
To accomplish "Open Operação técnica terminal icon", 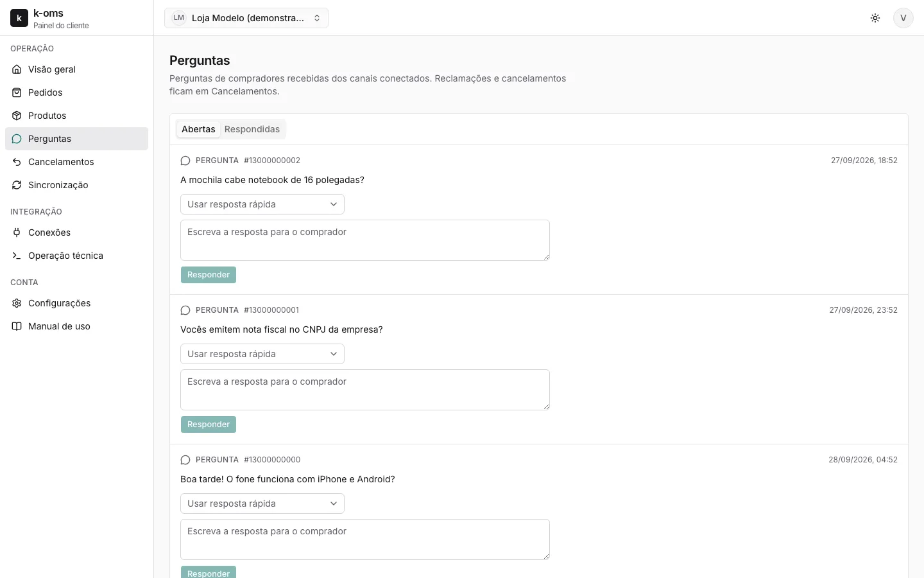I will [17, 256].
